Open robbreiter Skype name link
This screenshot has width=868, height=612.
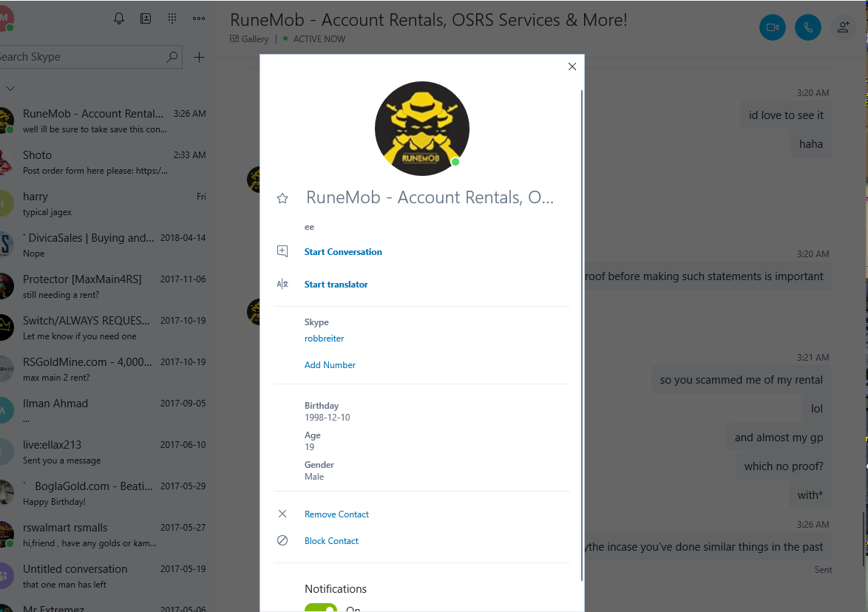325,338
